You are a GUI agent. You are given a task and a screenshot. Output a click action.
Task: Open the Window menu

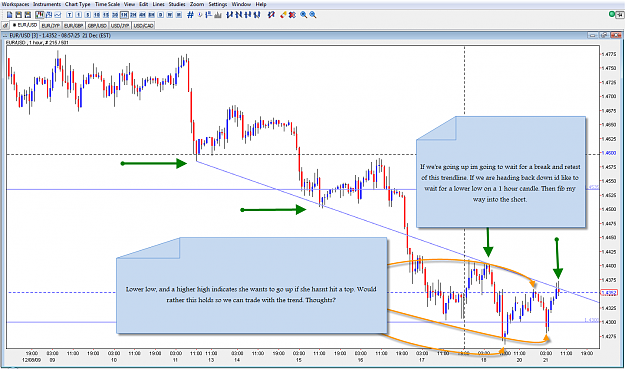(242, 4)
